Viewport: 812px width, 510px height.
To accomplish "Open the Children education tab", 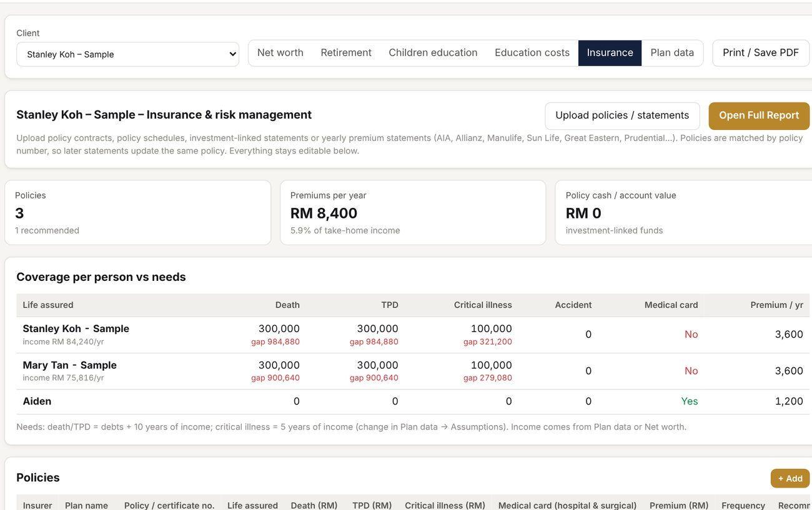I will [x=433, y=53].
